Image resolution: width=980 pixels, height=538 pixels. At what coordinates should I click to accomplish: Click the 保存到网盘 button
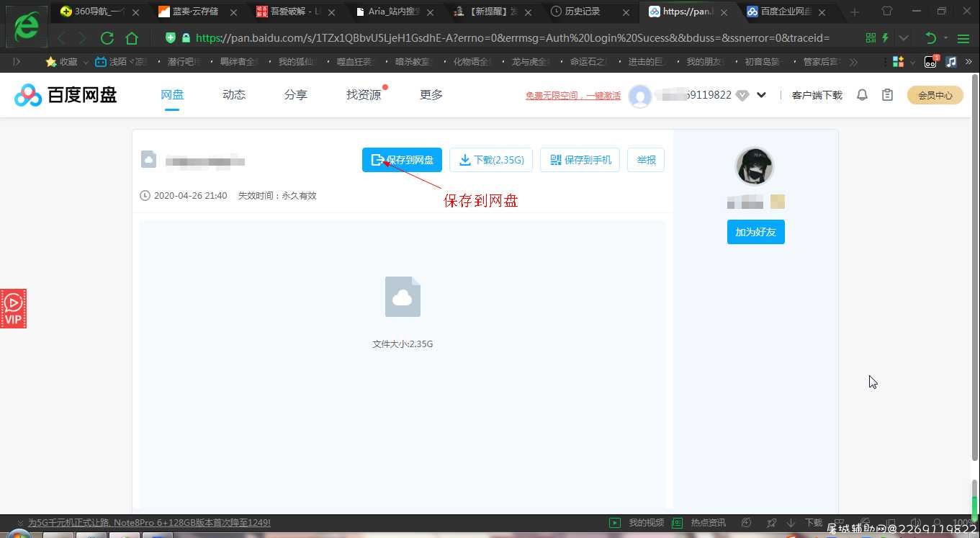click(402, 160)
